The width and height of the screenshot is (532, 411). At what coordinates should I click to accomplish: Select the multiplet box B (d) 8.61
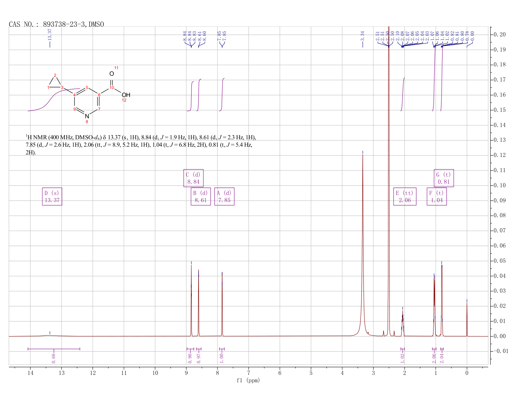[x=201, y=197]
